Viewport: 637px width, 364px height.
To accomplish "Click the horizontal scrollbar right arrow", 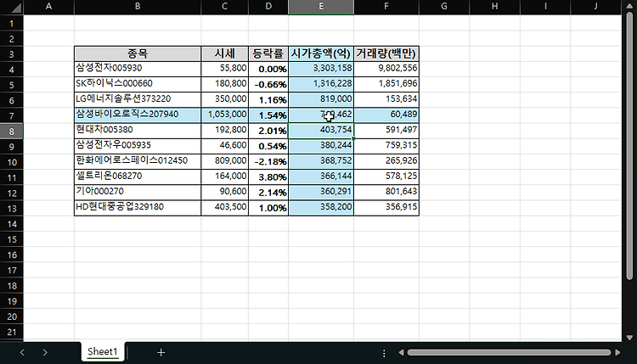I will pos(617,353).
